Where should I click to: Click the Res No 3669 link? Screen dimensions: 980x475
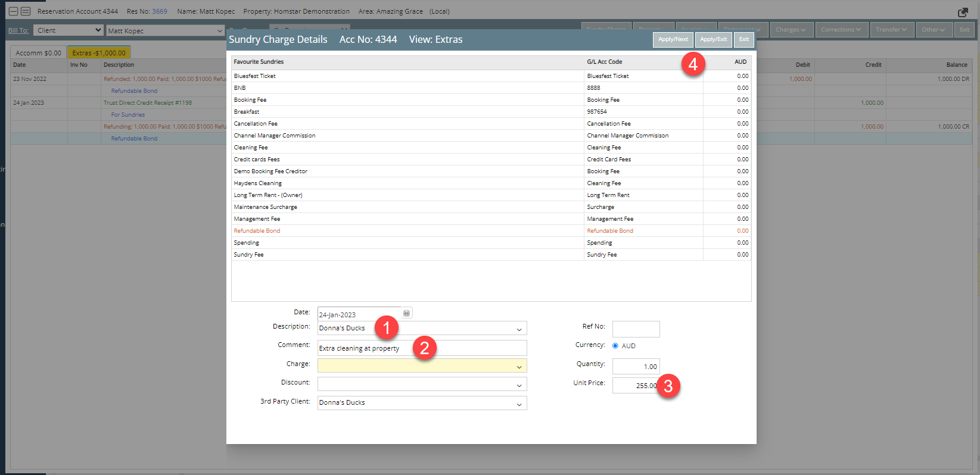(x=159, y=11)
